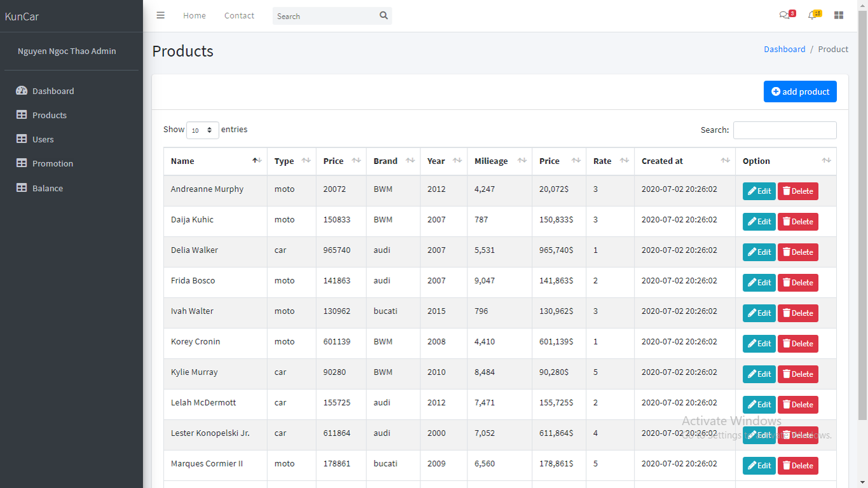868x488 pixels.
Task: Click the Balance table icon in sidebar
Action: (x=22, y=188)
